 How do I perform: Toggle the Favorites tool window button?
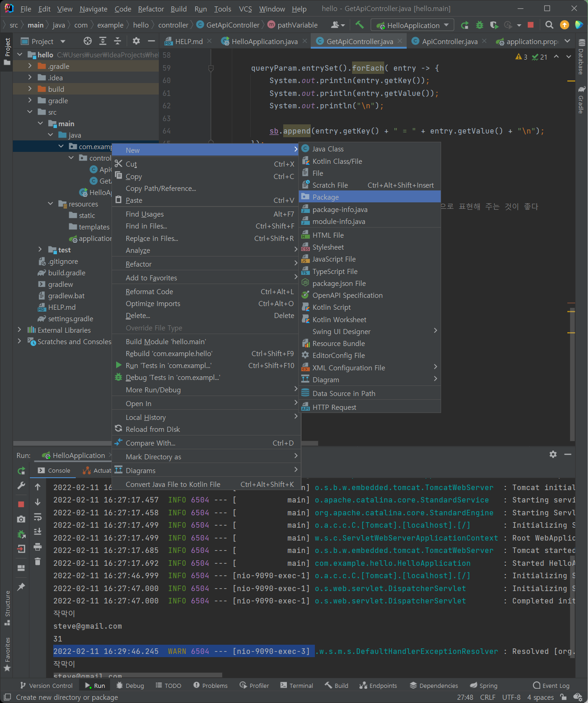(x=7, y=654)
